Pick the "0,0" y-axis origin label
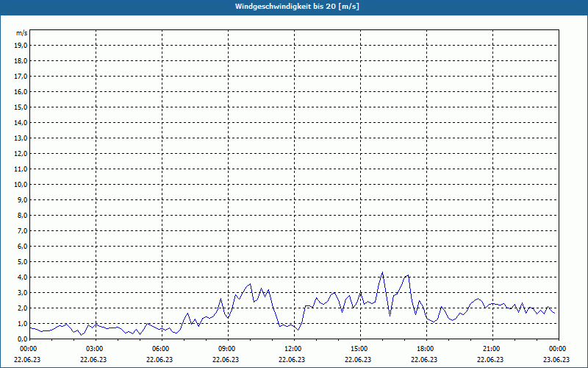Image resolution: width=588 pixels, height=368 pixels. tap(22, 339)
